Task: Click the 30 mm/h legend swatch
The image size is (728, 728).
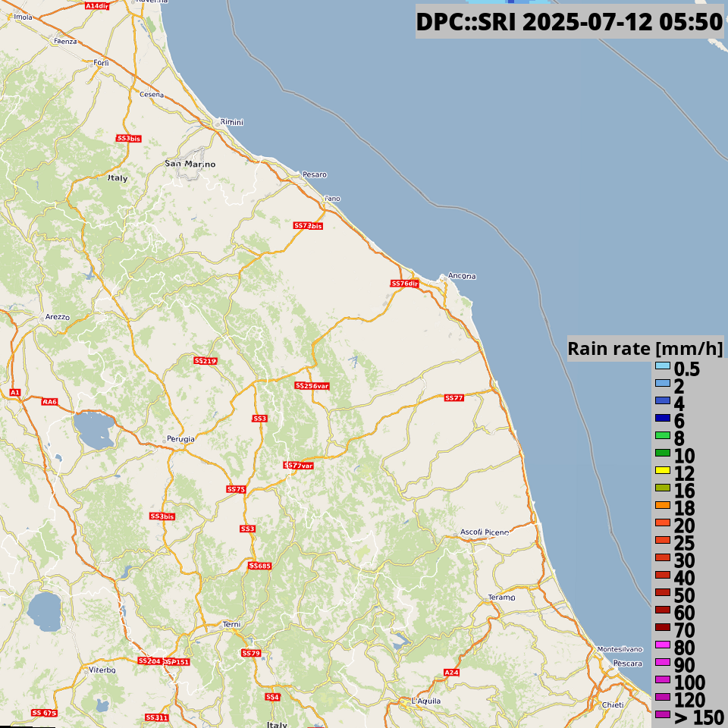Action: [663, 557]
